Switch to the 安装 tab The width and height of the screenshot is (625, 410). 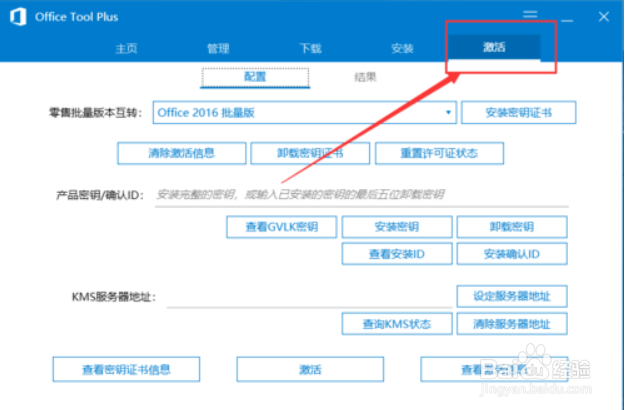pyautogui.click(x=402, y=48)
